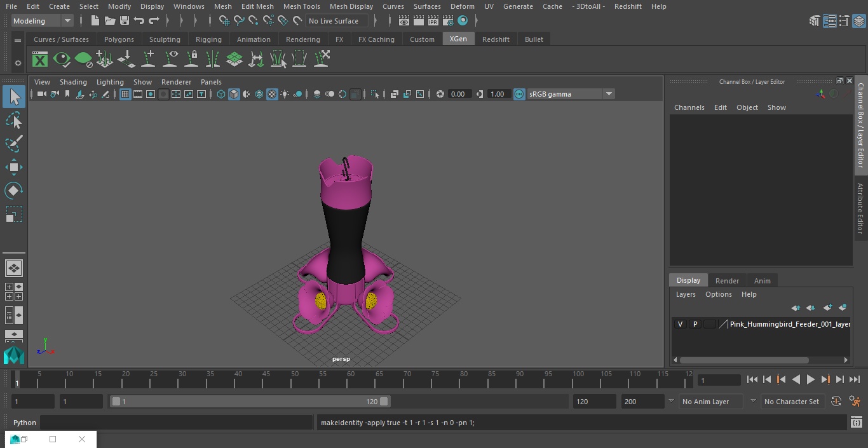
Task: Toggle the film gate viewport button
Action: (138, 94)
